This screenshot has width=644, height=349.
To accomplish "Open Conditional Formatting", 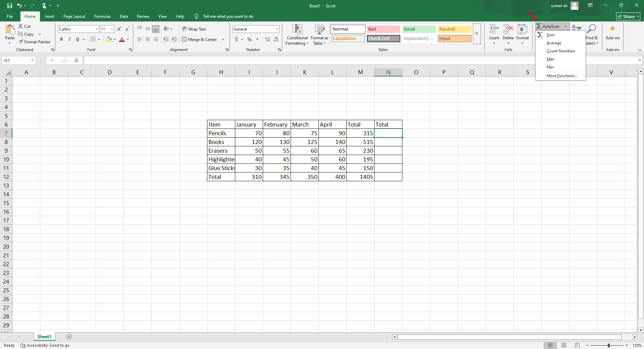I will 297,35.
